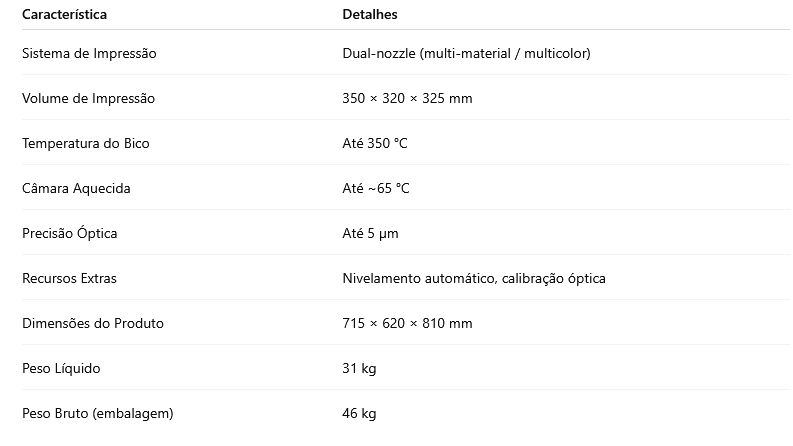The image size is (793, 446).
Task: Click the Característica column header
Action: [x=64, y=14]
